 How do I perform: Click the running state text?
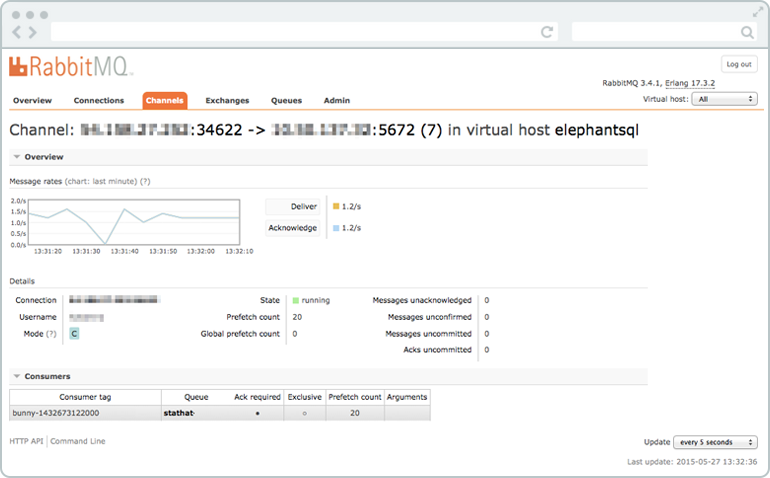pyautogui.click(x=316, y=300)
